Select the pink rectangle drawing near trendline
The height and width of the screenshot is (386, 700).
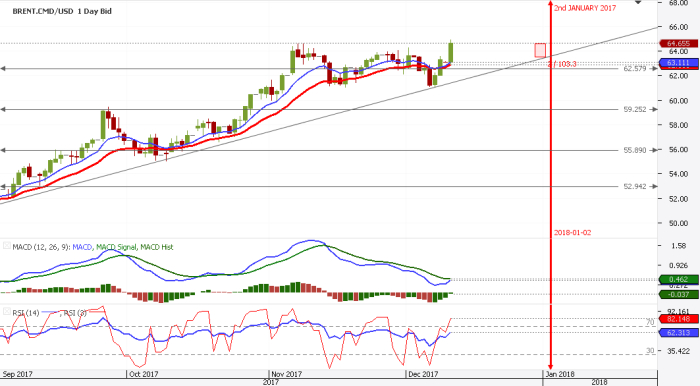[x=540, y=50]
